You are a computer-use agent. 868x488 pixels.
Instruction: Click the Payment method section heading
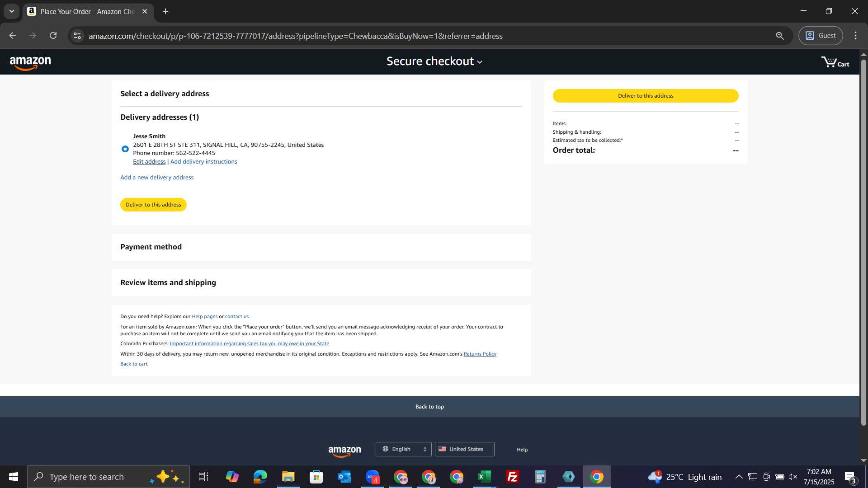pos(151,247)
